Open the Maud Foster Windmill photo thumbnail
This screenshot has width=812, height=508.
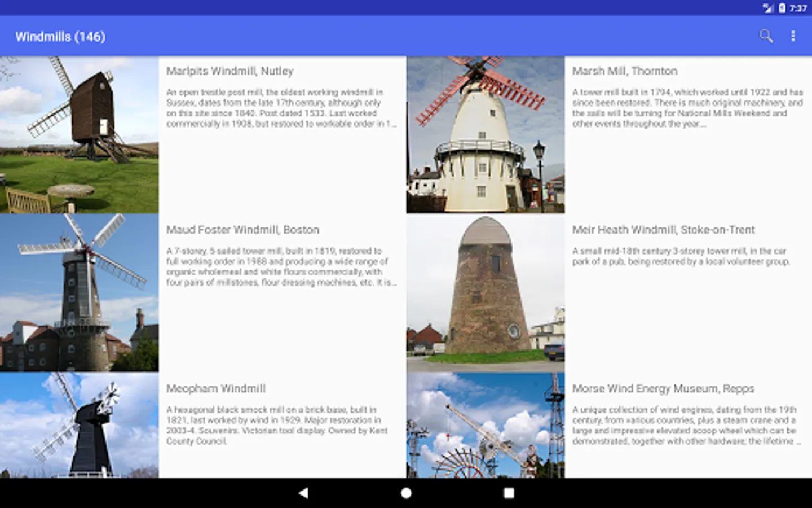click(x=80, y=293)
